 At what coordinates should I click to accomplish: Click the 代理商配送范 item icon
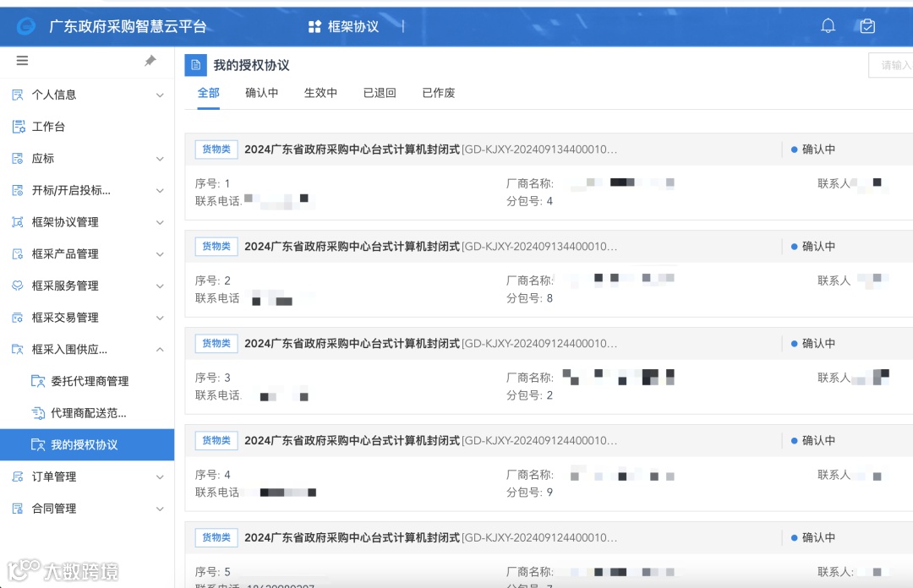pyautogui.click(x=38, y=413)
